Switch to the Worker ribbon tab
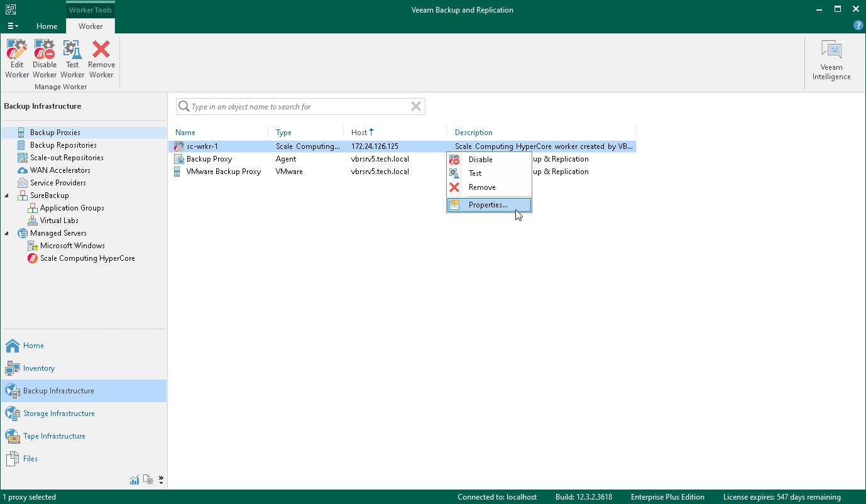Viewport: 866px width, 504px height. click(90, 26)
